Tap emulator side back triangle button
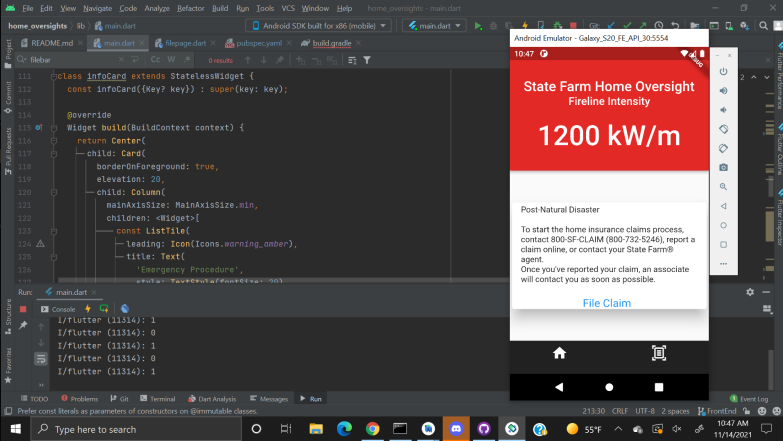Image resolution: width=783 pixels, height=441 pixels. coord(723,206)
